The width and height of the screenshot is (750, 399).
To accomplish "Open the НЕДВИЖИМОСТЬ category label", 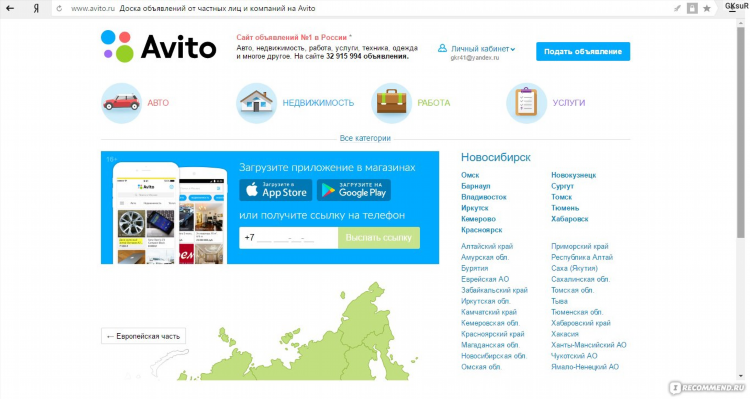I will click(318, 103).
